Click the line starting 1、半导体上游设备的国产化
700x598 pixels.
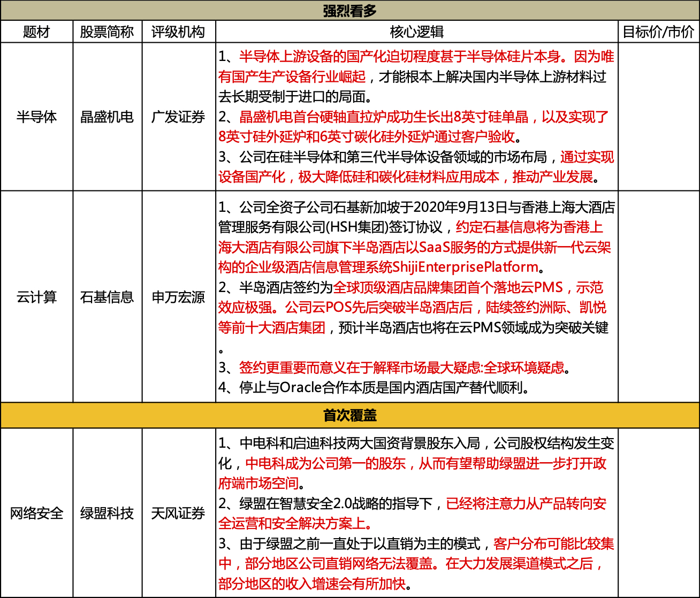coord(416,57)
